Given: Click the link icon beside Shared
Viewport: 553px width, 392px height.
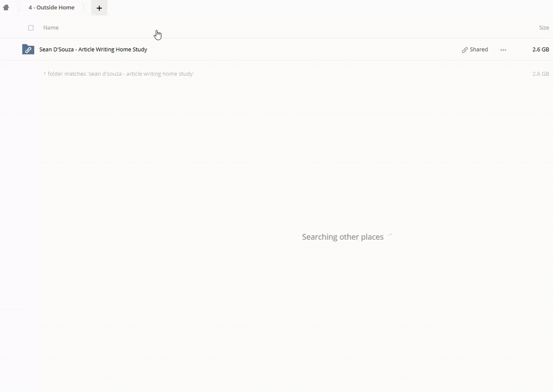Looking at the screenshot, I should click(x=464, y=50).
